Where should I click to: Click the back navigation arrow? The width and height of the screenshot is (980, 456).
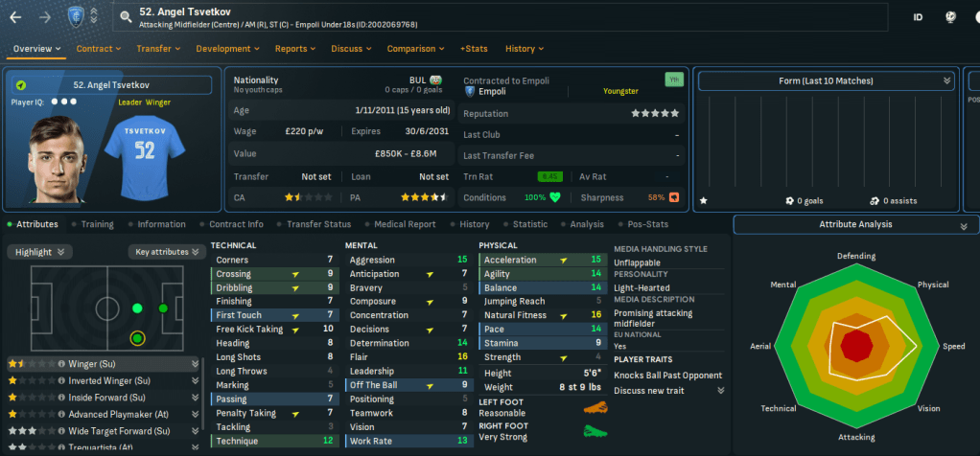(15, 16)
